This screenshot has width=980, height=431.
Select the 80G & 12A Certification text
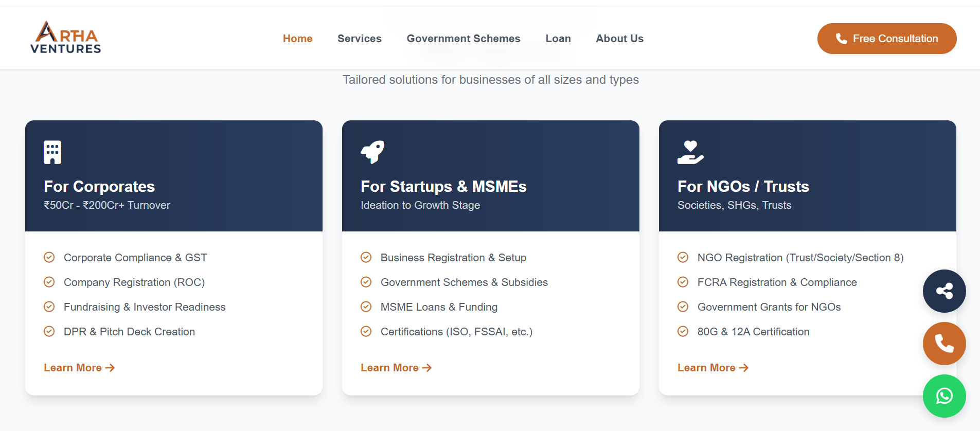753,332
